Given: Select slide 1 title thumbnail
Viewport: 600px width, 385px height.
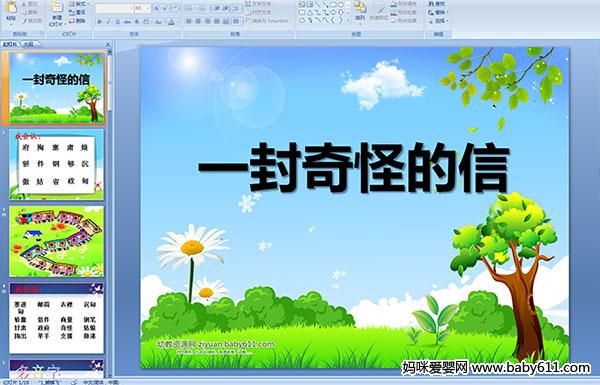Looking at the screenshot, I should [x=57, y=88].
